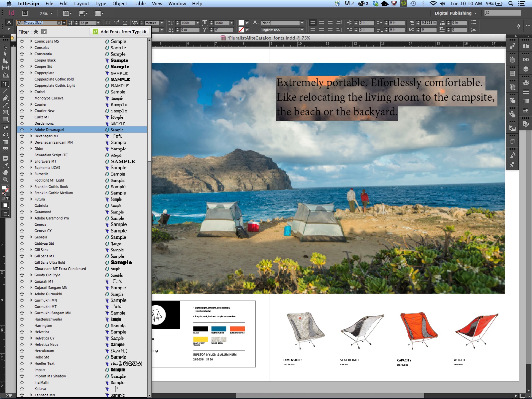Toggle All Caps formatting
The height and width of the screenshot is (399, 532).
(x=107, y=23)
